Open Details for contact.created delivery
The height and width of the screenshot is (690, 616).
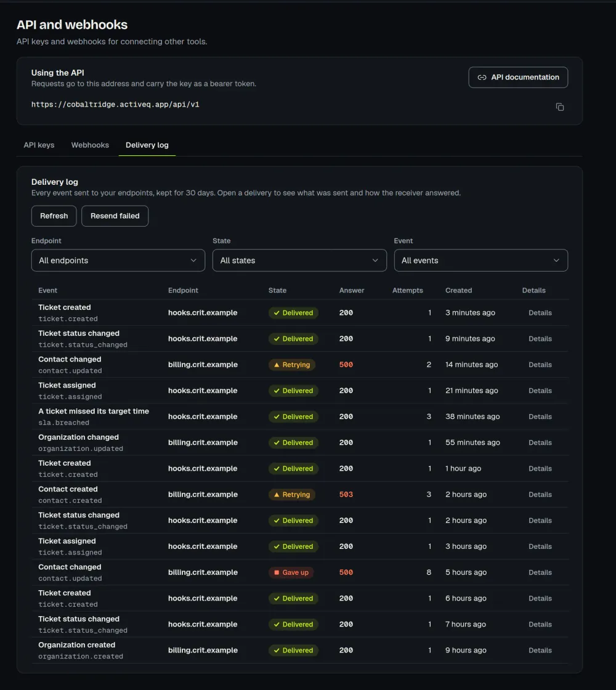(x=540, y=495)
